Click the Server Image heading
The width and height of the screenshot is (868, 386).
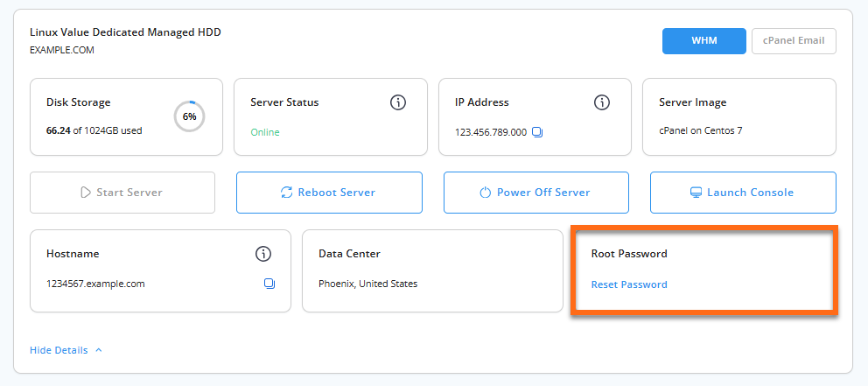pyautogui.click(x=693, y=102)
